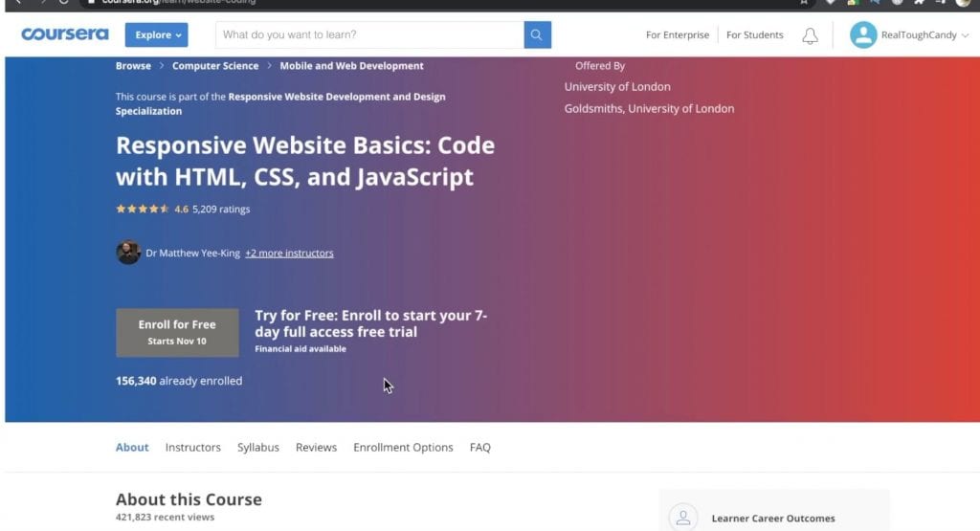Open the For Enterprise link

678,35
